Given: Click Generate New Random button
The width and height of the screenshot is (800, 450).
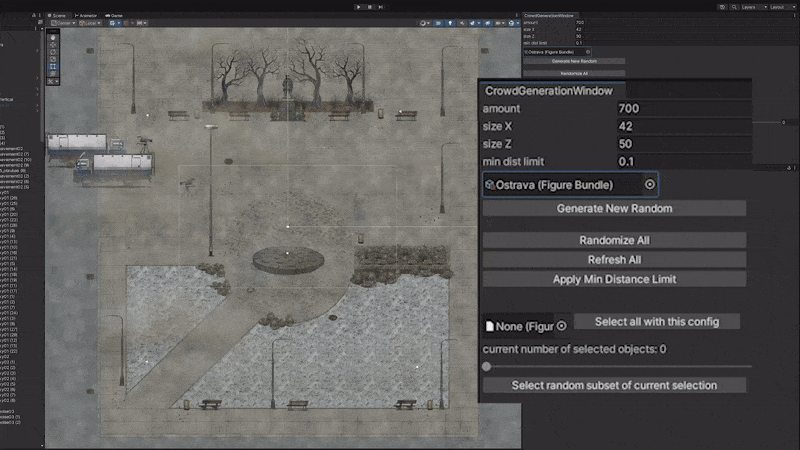Looking at the screenshot, I should click(614, 208).
